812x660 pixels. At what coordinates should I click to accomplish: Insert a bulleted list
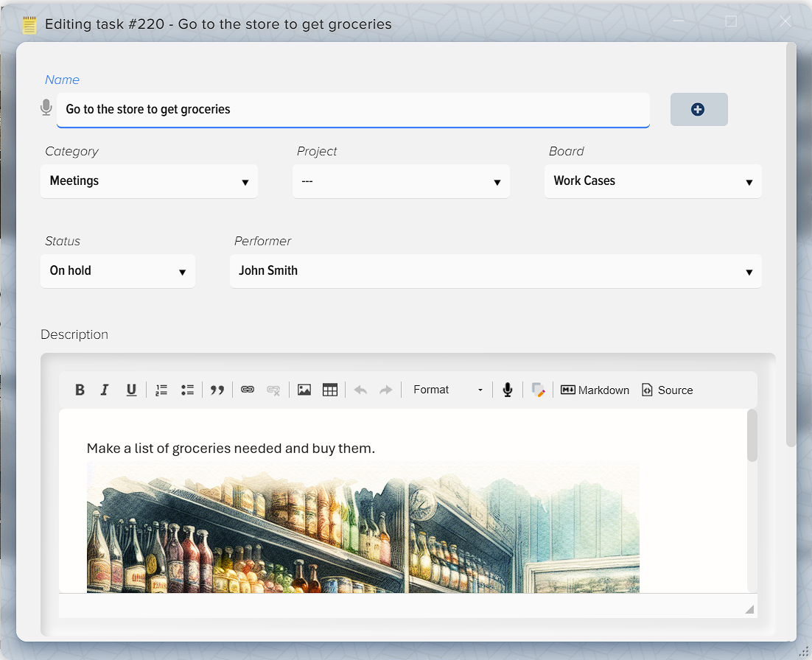(x=187, y=390)
